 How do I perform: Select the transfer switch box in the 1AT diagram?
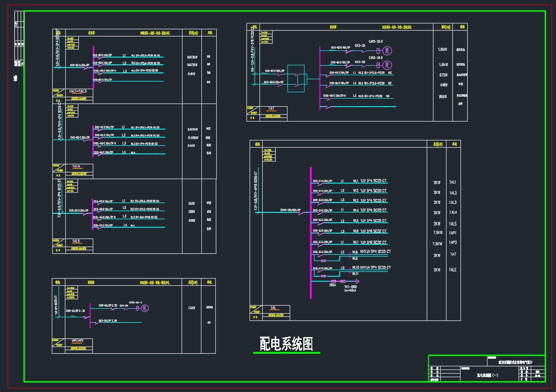[296, 79]
